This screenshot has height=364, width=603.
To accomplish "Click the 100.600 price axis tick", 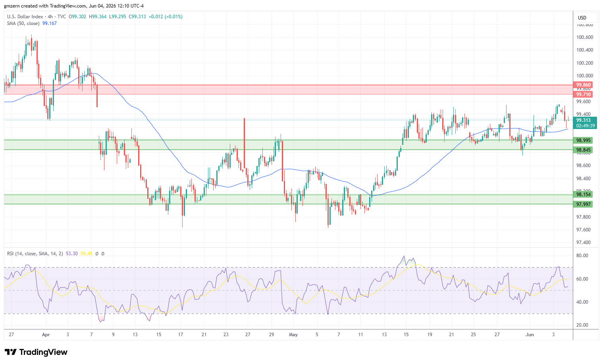I will (x=584, y=37).
